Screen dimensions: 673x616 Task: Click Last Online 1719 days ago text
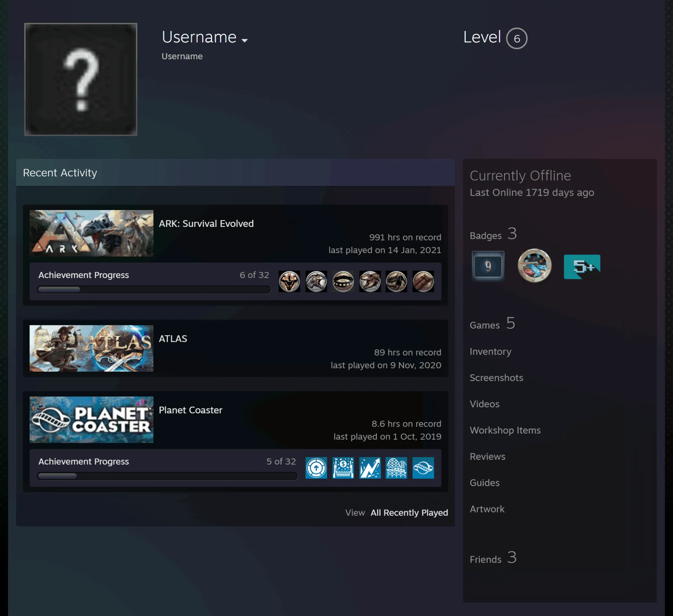tap(532, 192)
